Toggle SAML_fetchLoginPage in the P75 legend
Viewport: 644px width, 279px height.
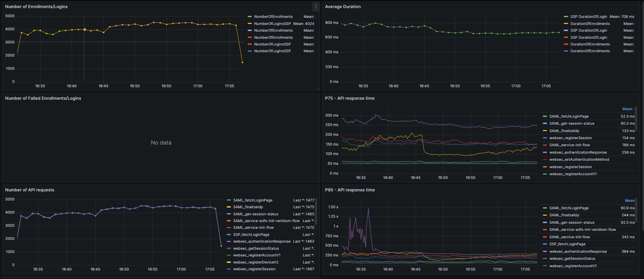click(569, 116)
